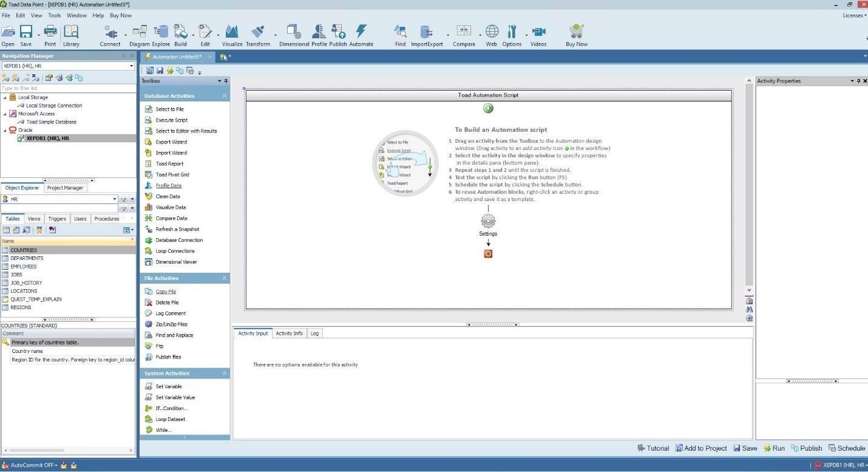Click the Publish button at the bottom

pyautogui.click(x=806, y=448)
